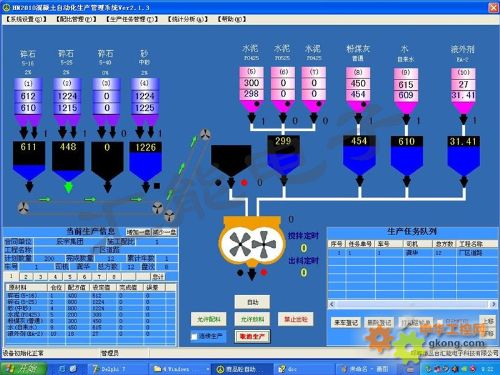This screenshot has width=500, height=375.
Task: Switch to Delphi 7 in taskbar
Action: click(116, 369)
